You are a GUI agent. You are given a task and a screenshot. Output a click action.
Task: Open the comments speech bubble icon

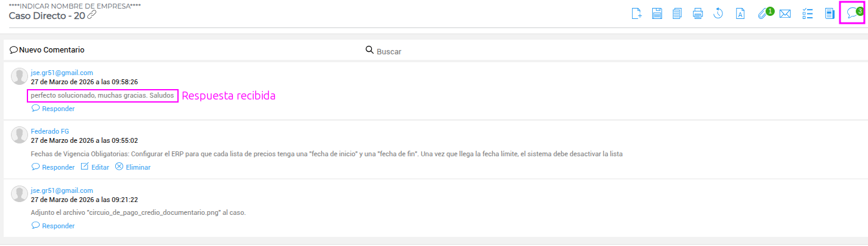[853, 13]
